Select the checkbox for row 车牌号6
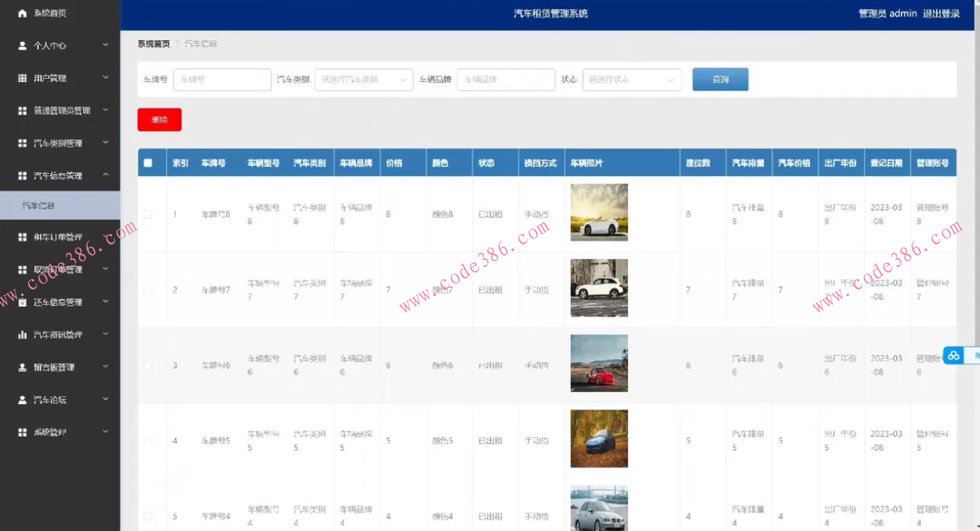Viewport: 980px width, 531px height. click(147, 365)
